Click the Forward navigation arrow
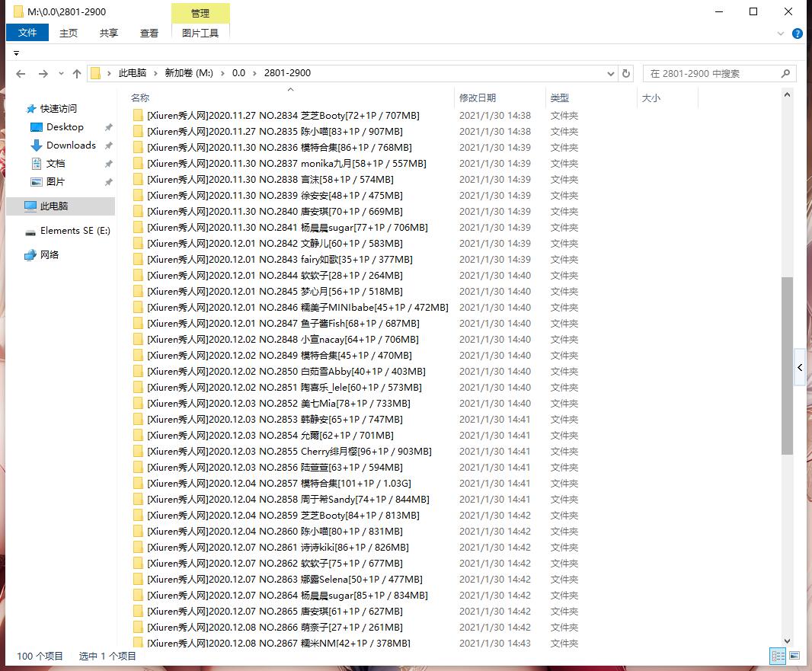Viewport: 812px width, 671px height. pos(43,74)
